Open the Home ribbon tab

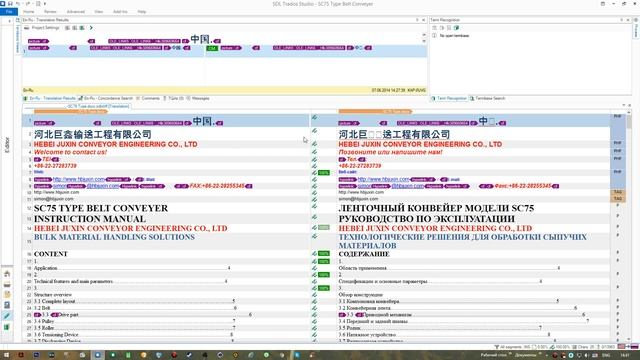click(x=29, y=12)
